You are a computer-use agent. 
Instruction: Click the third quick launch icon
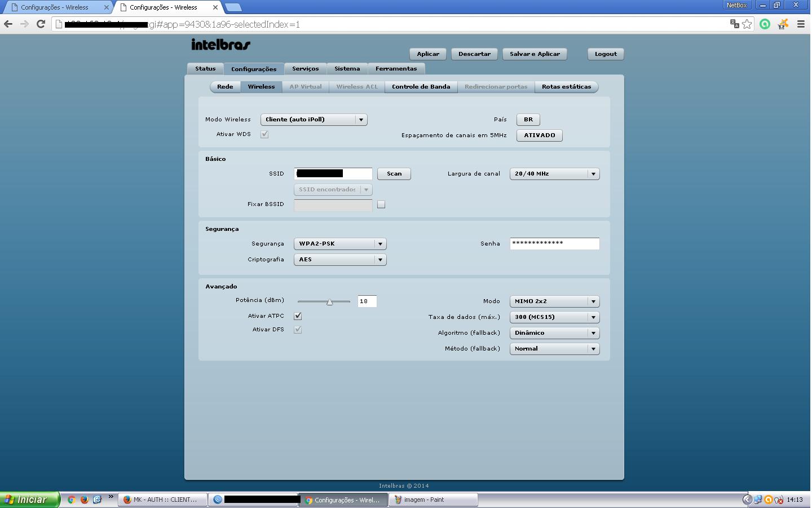(97, 500)
